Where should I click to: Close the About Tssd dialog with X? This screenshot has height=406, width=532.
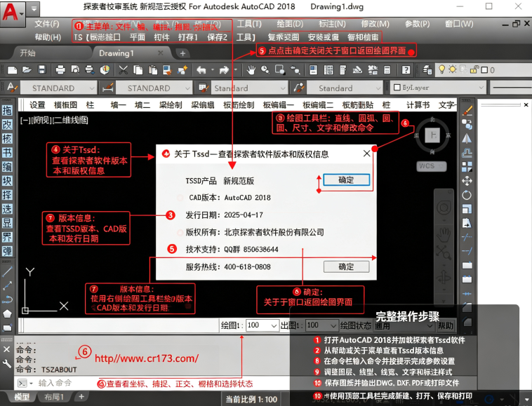click(366, 154)
